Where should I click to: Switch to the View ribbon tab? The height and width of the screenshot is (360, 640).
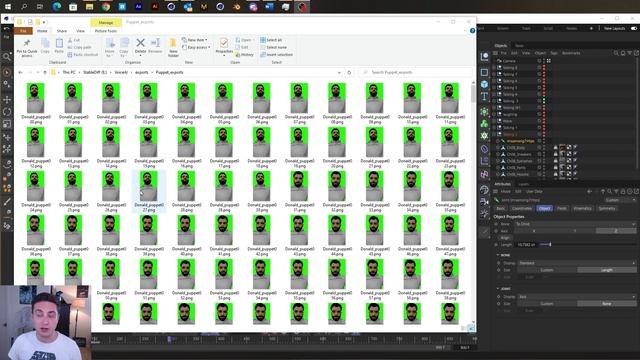(x=80, y=31)
